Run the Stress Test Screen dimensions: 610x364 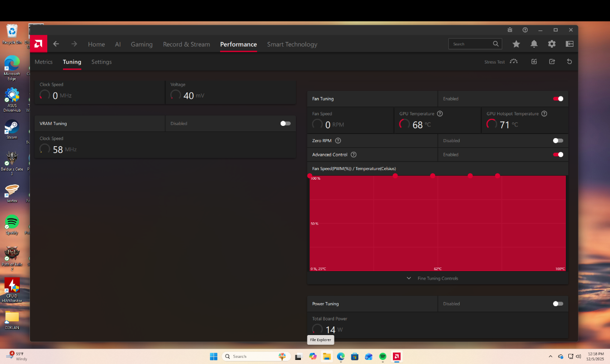point(501,62)
